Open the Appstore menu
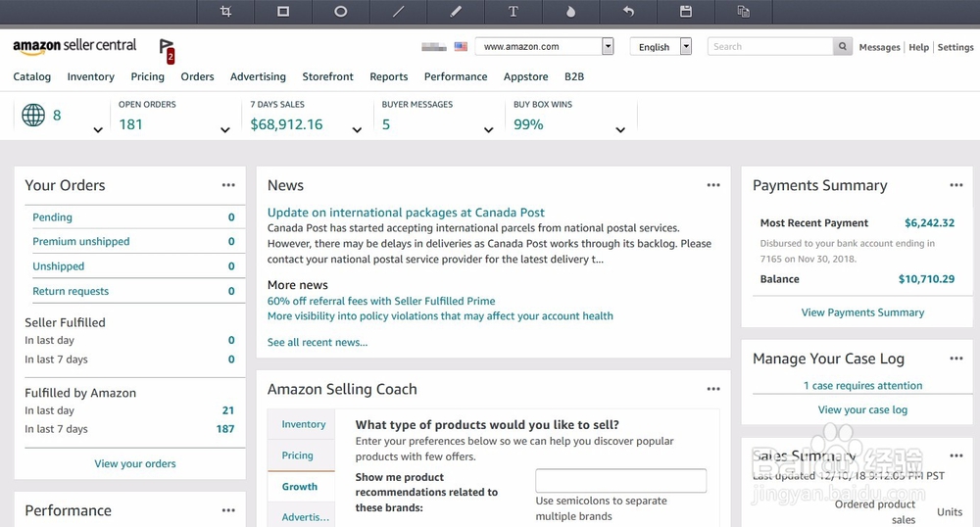Viewport: 980px width, 527px height. click(x=525, y=76)
